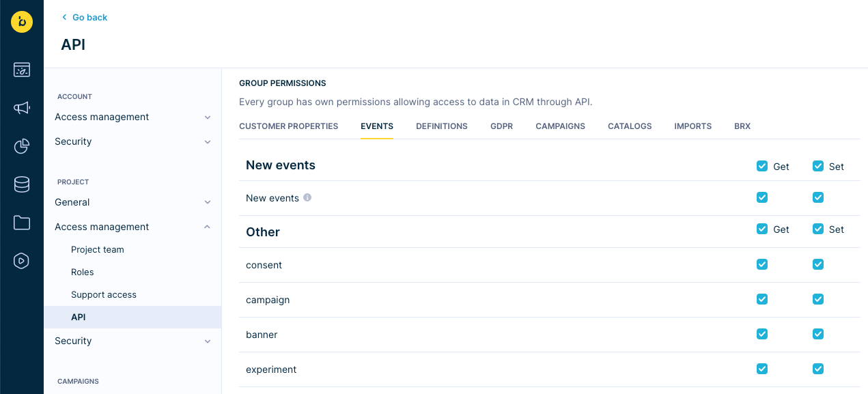Viewport: 868px width, 394px height.
Task: Toggle Set checkbox in New events row
Action: pyautogui.click(x=818, y=197)
